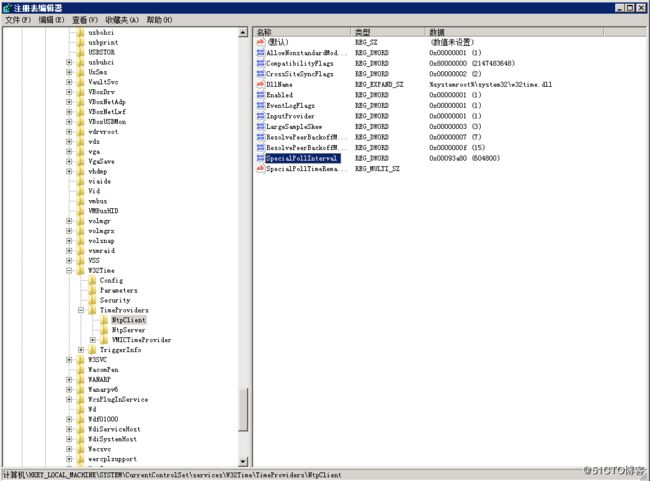Click the DWORD icon beside AllowNonstandardMod
This screenshot has width=650, height=481.
tap(260, 53)
